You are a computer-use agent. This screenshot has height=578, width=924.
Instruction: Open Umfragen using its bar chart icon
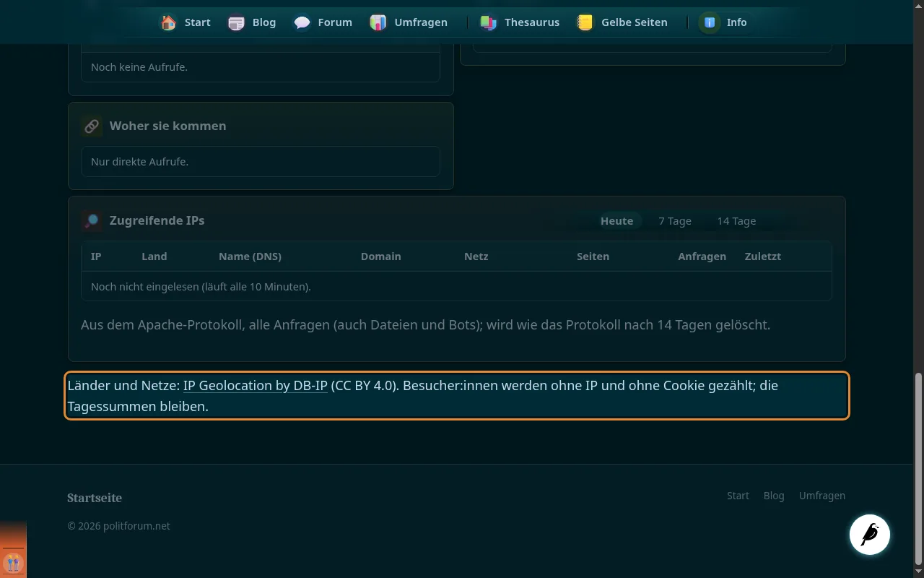(x=378, y=22)
